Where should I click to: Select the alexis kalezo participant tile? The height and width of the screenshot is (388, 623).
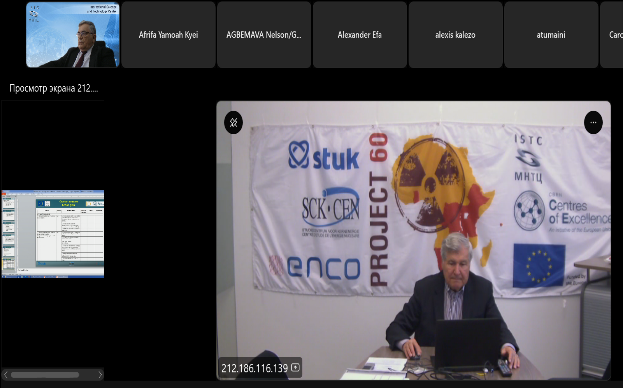(455, 35)
